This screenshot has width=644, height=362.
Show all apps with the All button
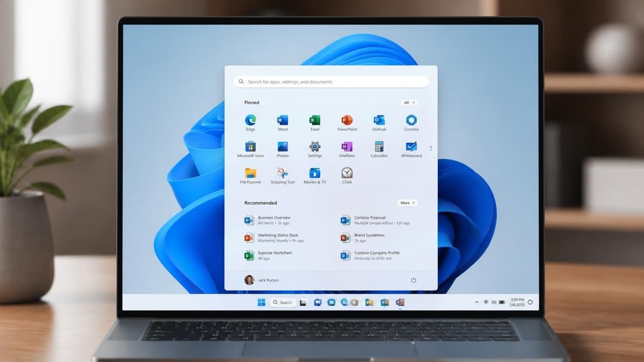(410, 103)
